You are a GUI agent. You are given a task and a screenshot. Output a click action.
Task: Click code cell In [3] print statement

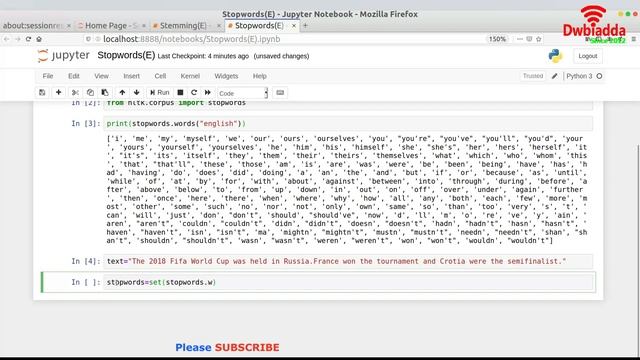point(348,123)
